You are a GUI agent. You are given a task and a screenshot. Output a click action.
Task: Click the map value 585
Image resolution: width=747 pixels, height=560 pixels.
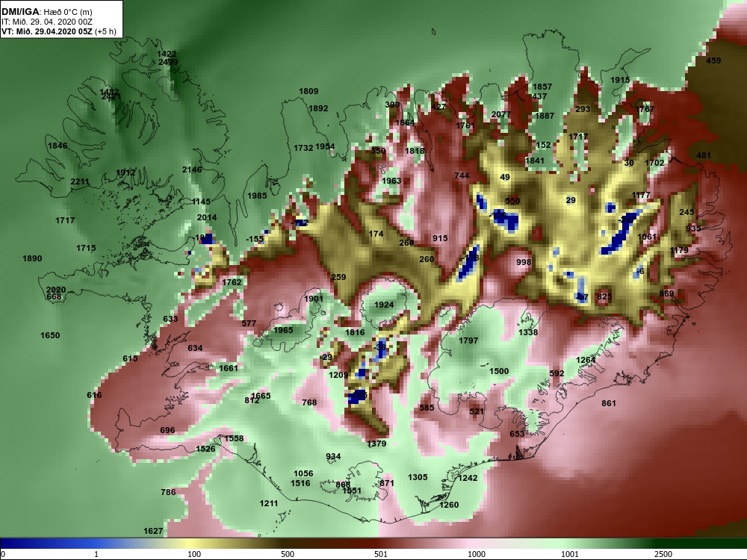[x=427, y=408]
